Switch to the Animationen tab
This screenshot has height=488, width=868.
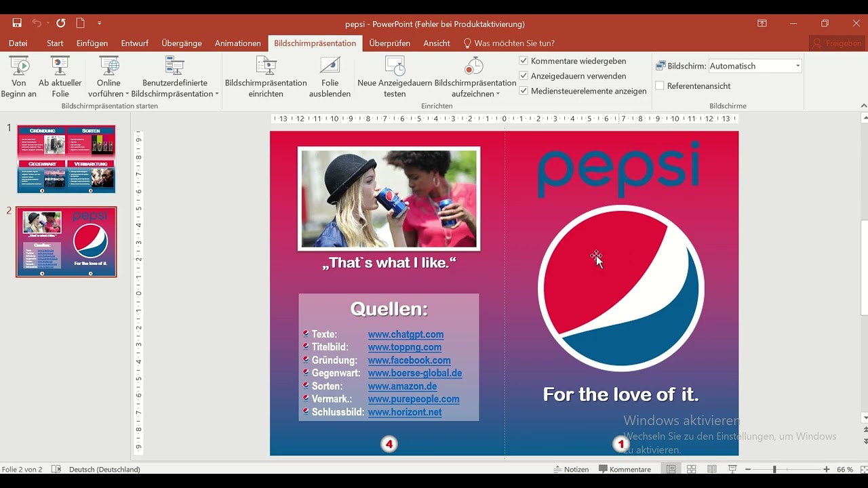pos(238,43)
